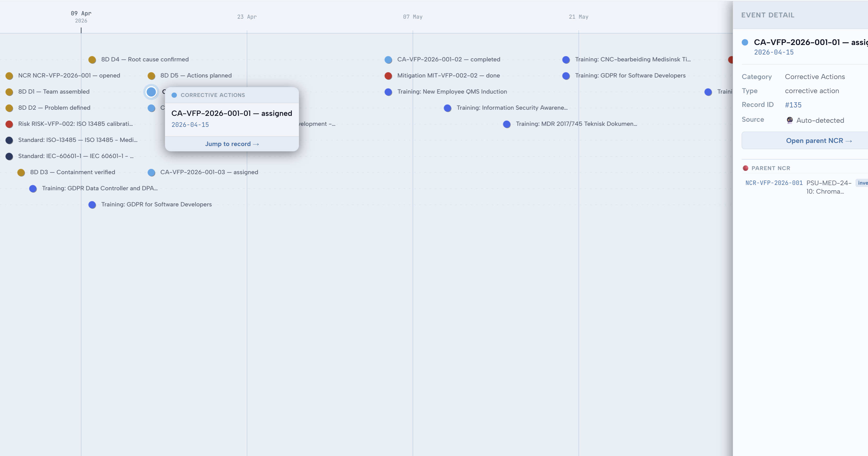This screenshot has height=456, width=868.
Task: Select the Risk RISK-VFP-002 red marker
Action: [x=9, y=124]
